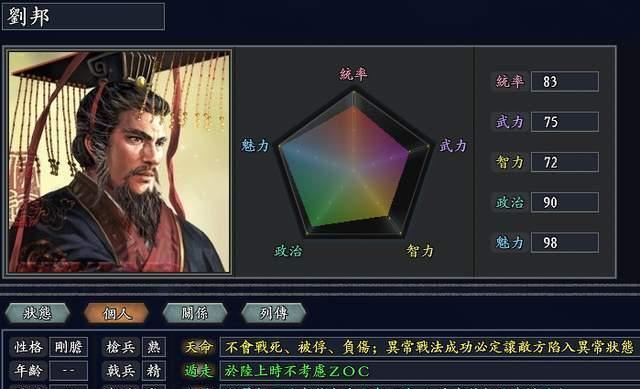Screen dimensions: 640x389
Task: Click the pentagon ability radar chart
Action: [x=354, y=164]
